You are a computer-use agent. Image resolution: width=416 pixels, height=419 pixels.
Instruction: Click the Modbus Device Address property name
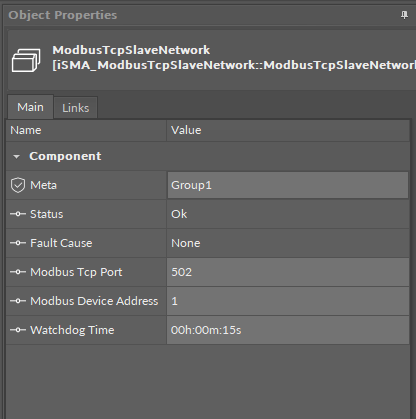tap(94, 301)
